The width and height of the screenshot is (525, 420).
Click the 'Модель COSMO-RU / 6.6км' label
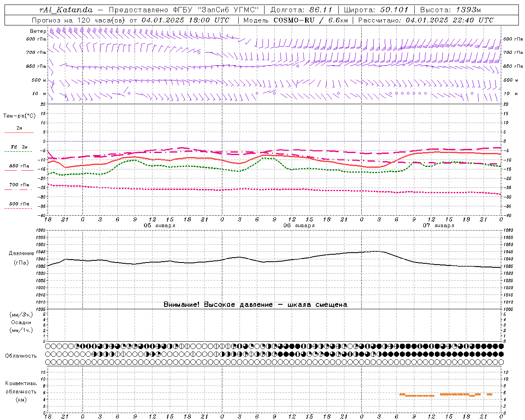(295, 20)
